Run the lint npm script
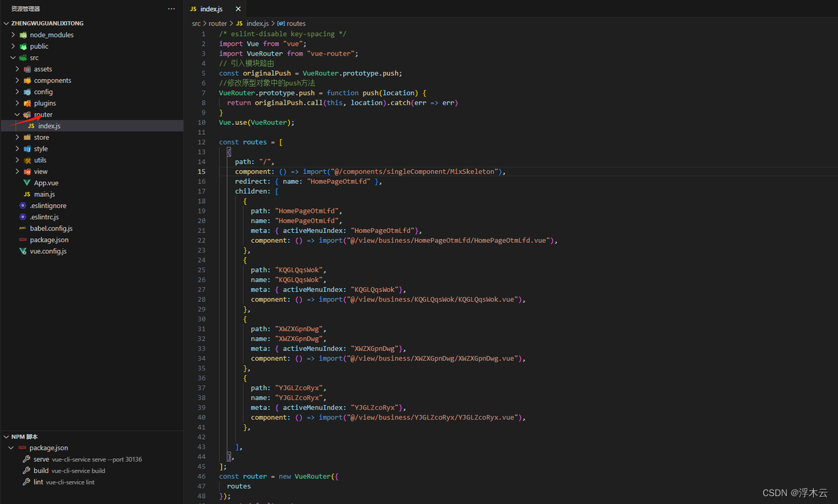The height and width of the screenshot is (504, 838). (92, 482)
